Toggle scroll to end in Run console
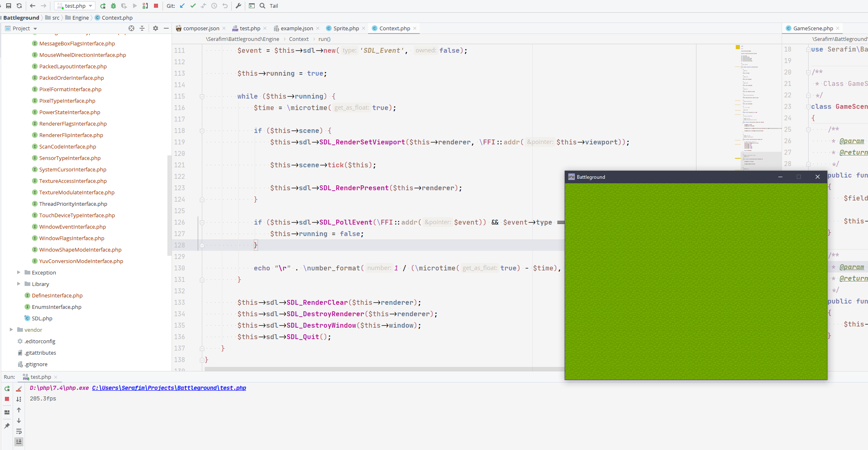 [x=19, y=442]
